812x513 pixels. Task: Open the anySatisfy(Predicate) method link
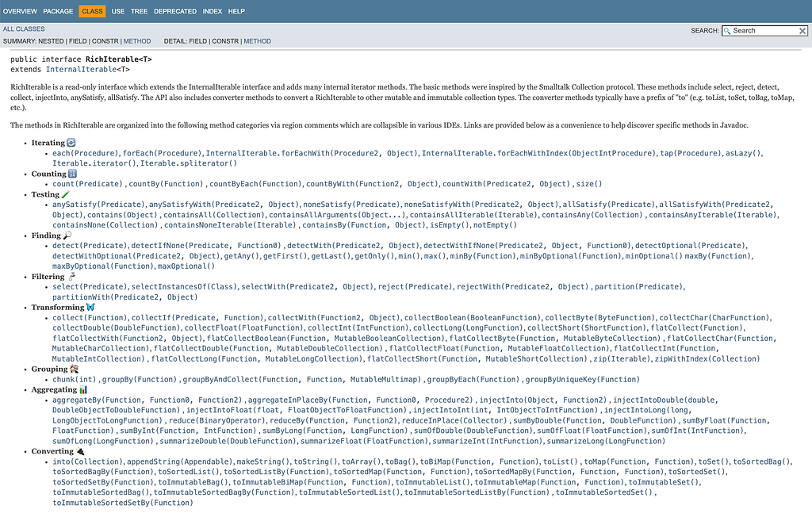pos(98,205)
